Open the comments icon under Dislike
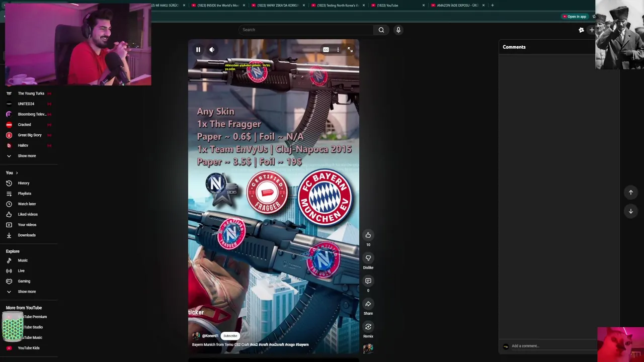The width and height of the screenshot is (644, 362). (x=368, y=281)
